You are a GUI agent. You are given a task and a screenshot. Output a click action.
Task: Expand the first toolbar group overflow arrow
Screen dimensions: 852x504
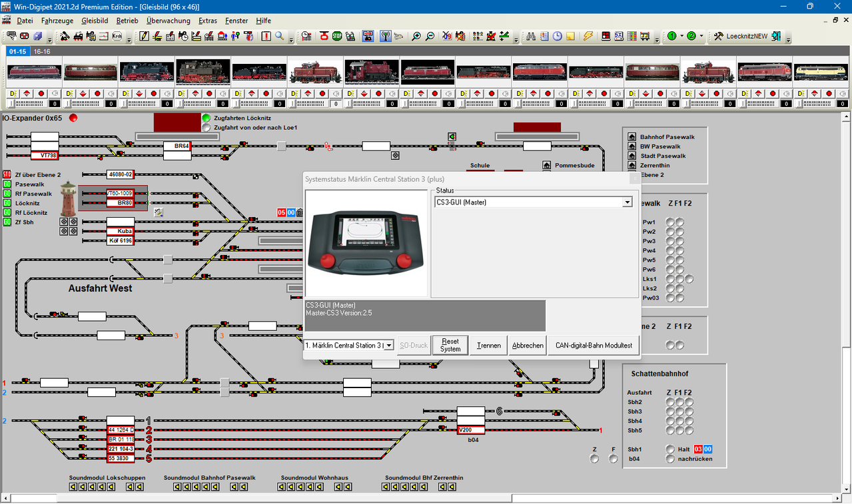tap(49, 40)
